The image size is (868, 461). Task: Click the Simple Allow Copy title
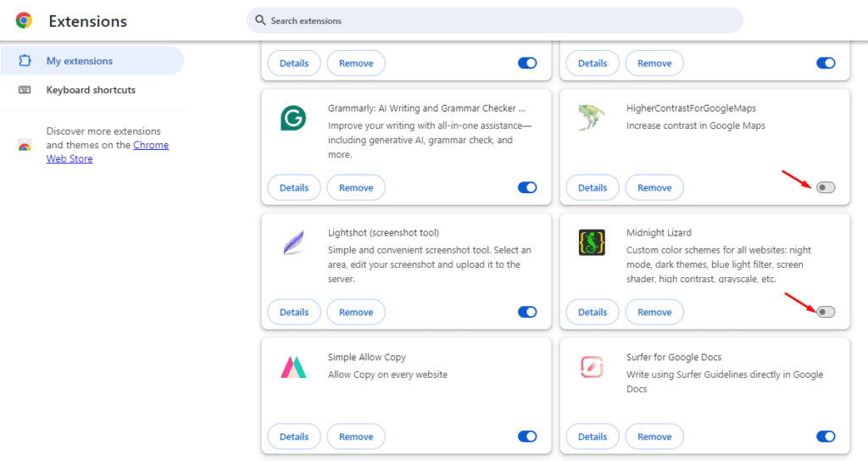[x=366, y=357]
